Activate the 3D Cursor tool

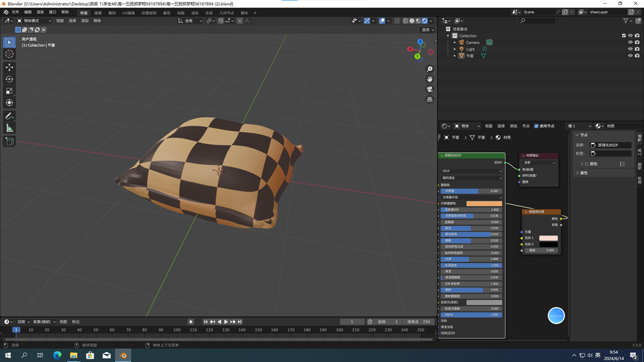[x=10, y=54]
